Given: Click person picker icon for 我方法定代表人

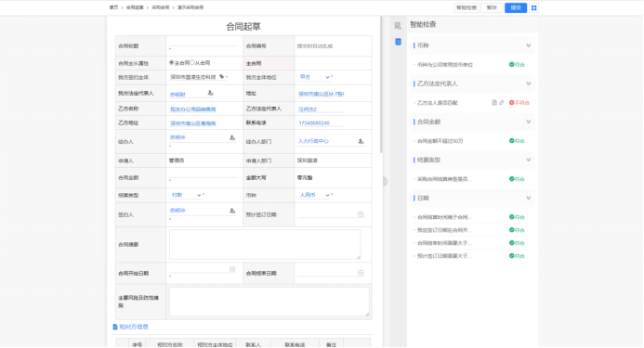Looking at the screenshot, I should [210, 93].
